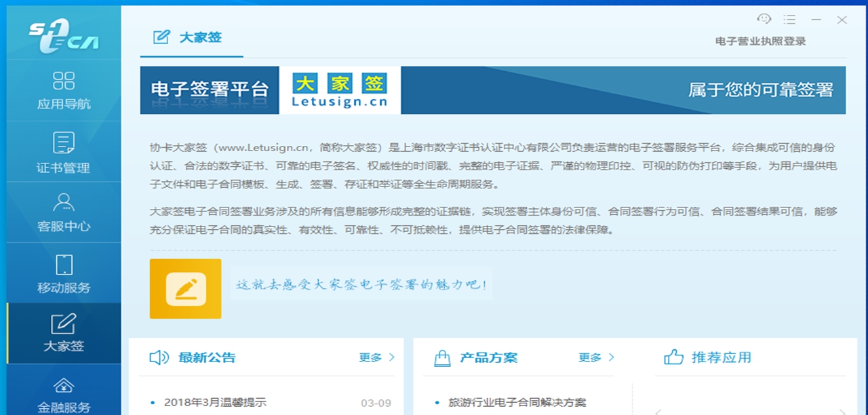Open 移动服务 in the sidebar
The width and height of the screenshot is (868, 415).
pos(64,273)
